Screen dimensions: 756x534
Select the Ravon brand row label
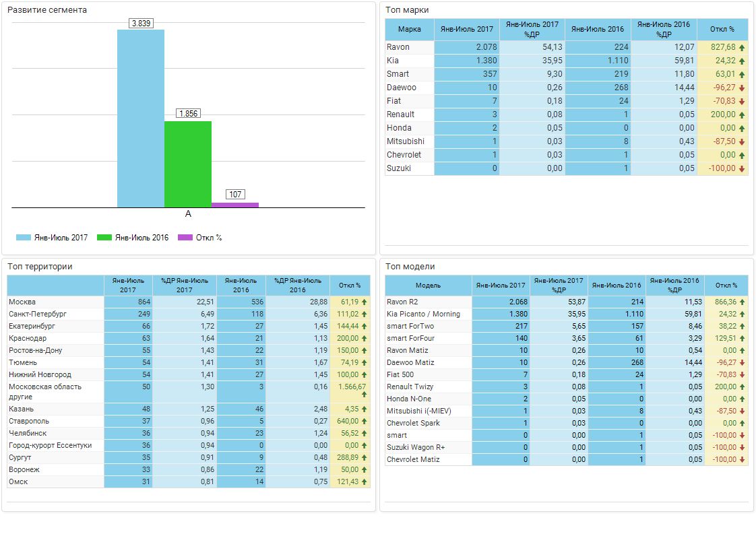(x=398, y=47)
